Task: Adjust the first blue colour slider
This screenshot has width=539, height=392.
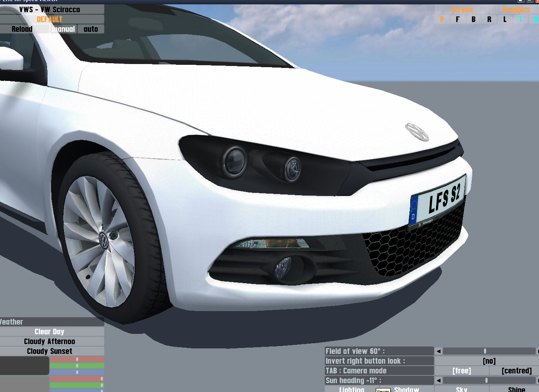Action: click(77, 372)
